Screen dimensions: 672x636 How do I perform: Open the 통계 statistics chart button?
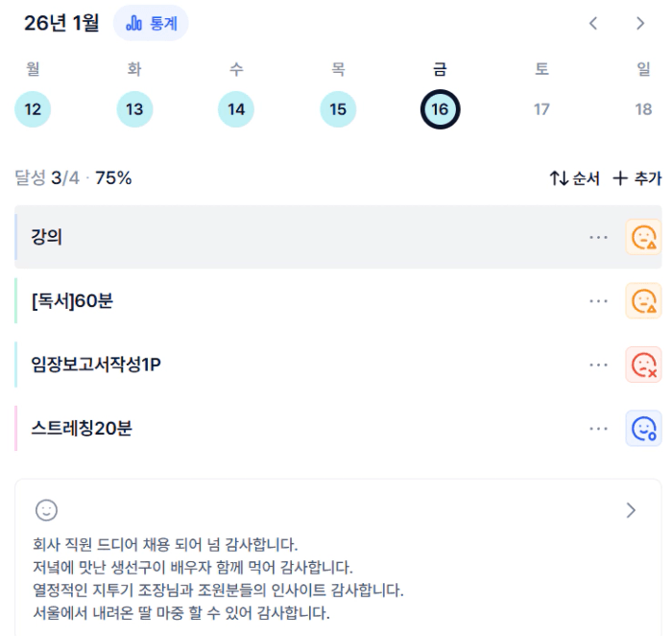click(151, 23)
